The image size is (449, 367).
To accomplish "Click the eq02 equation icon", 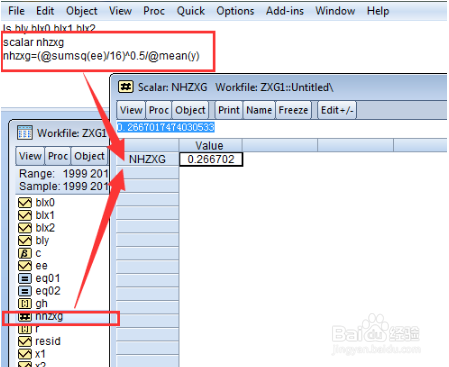I will (x=25, y=291).
